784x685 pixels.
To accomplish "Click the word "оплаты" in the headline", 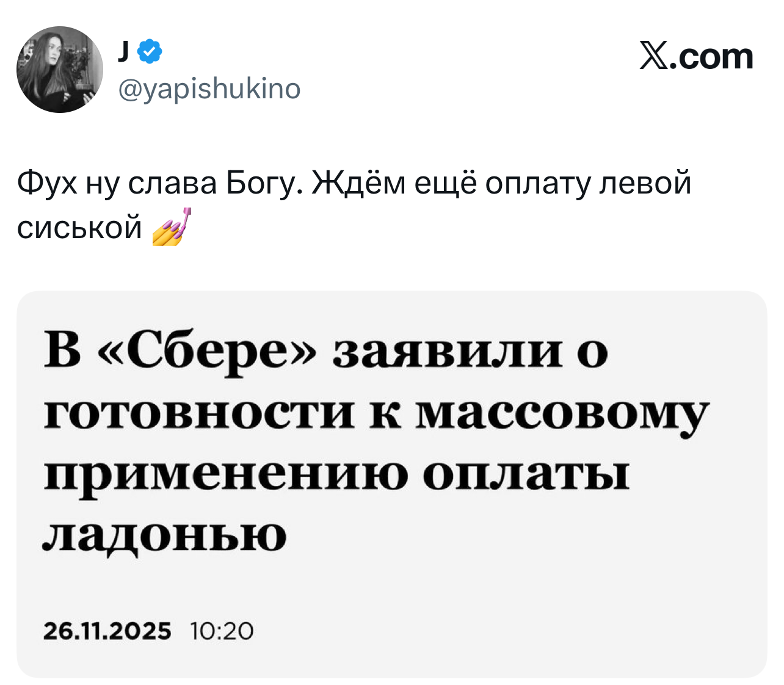I will [526, 474].
